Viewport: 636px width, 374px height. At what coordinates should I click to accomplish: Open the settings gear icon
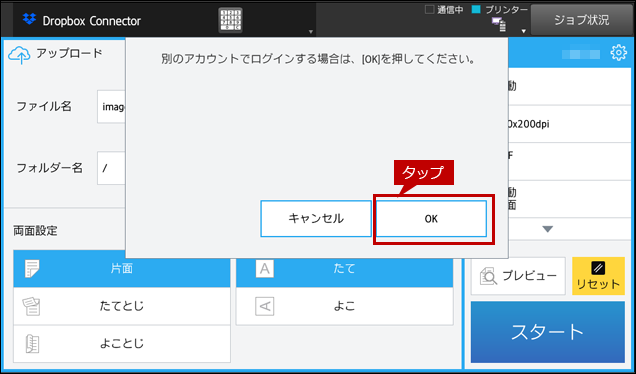point(618,53)
